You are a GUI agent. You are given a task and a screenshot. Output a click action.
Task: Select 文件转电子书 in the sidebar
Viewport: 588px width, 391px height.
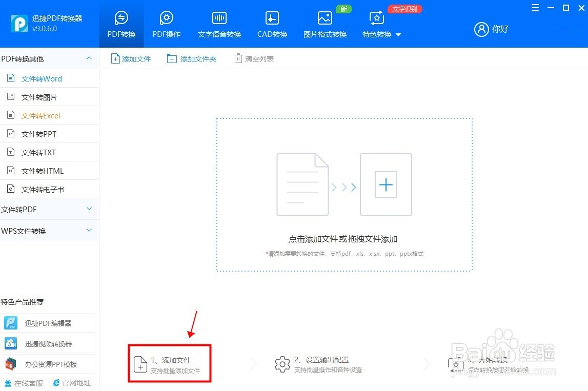click(50, 189)
